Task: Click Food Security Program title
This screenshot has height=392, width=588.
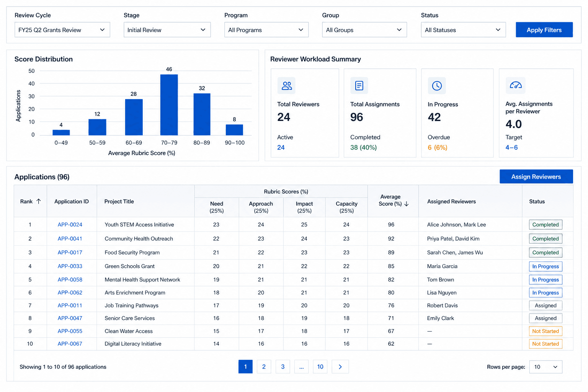Action: click(x=132, y=252)
